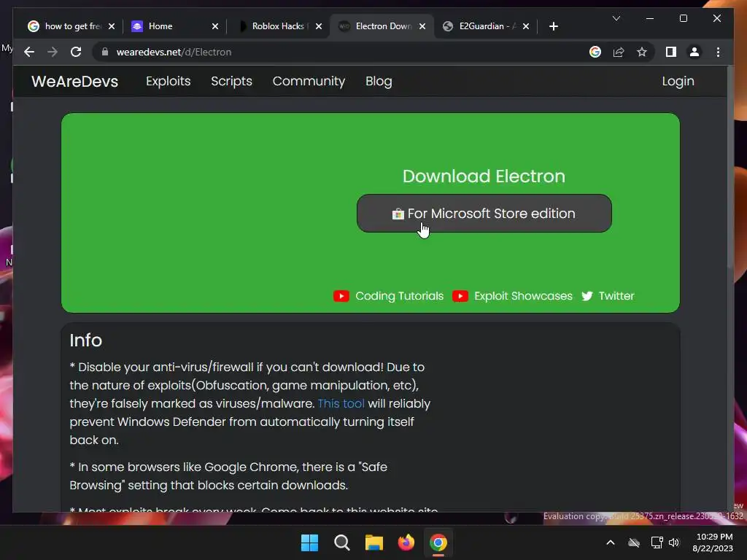Expand the tab search chevron
Viewport: 747px width, 560px height.
[x=616, y=18]
